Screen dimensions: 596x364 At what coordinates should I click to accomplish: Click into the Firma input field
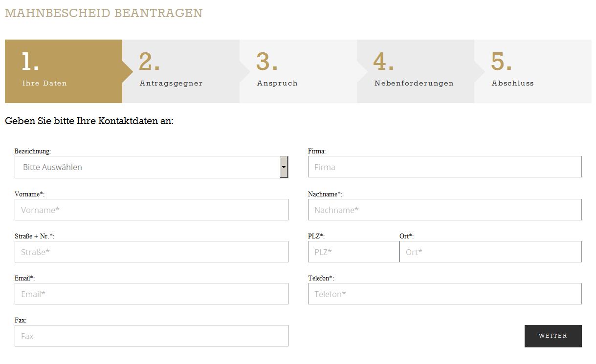444,167
